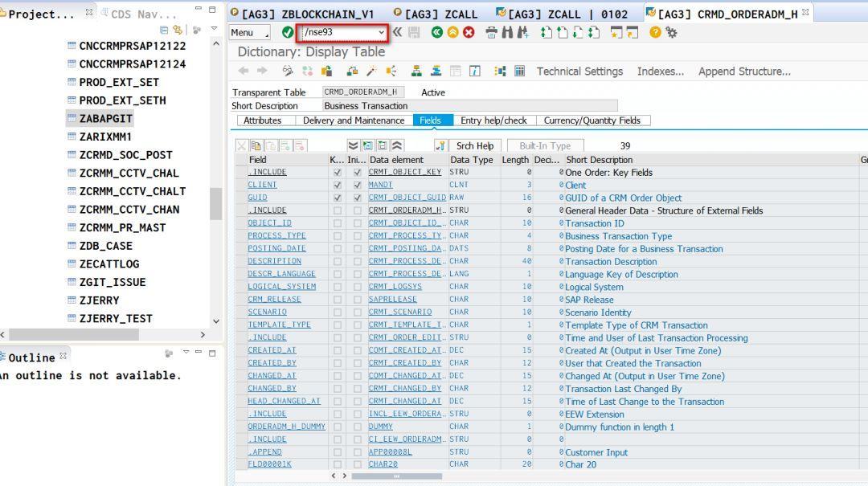Screen dimensions: 868x486
Task: Toggle Key checkbox for DESCRIPTION field
Action: click(x=337, y=261)
